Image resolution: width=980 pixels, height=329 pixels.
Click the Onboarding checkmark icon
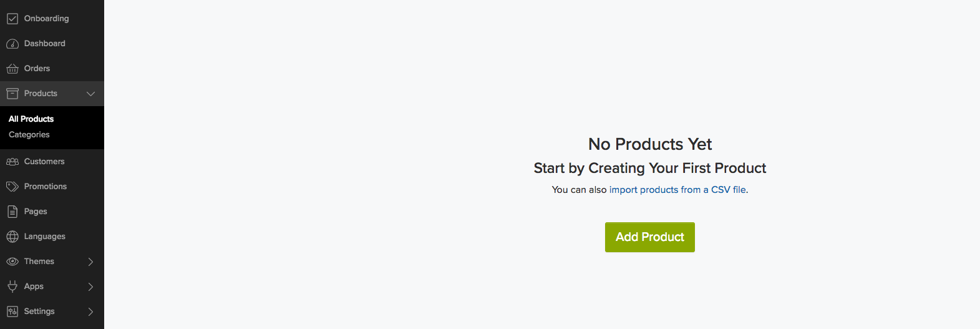[x=12, y=19]
